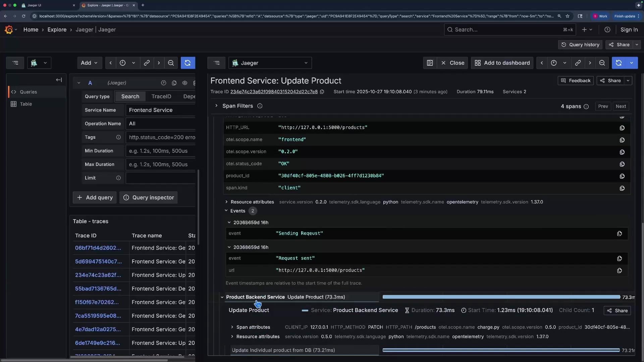
Task: Expand Resource attributes of frontend span
Action: coord(226,202)
